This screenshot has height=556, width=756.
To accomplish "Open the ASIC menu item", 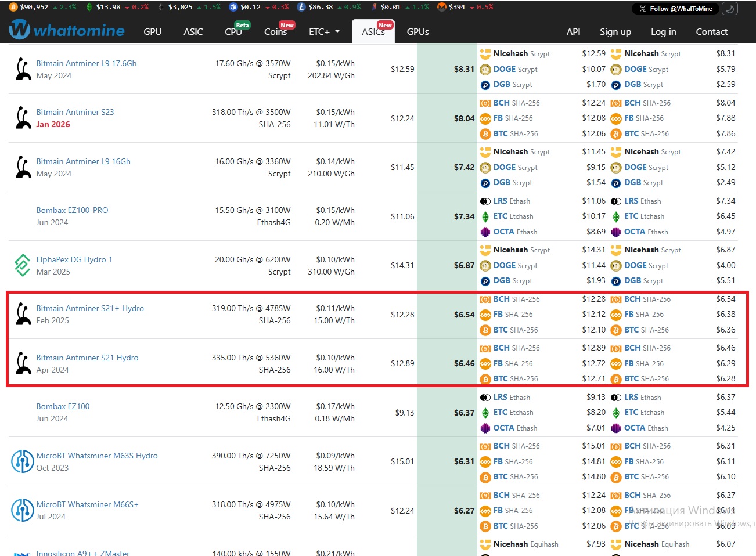I will click(193, 31).
